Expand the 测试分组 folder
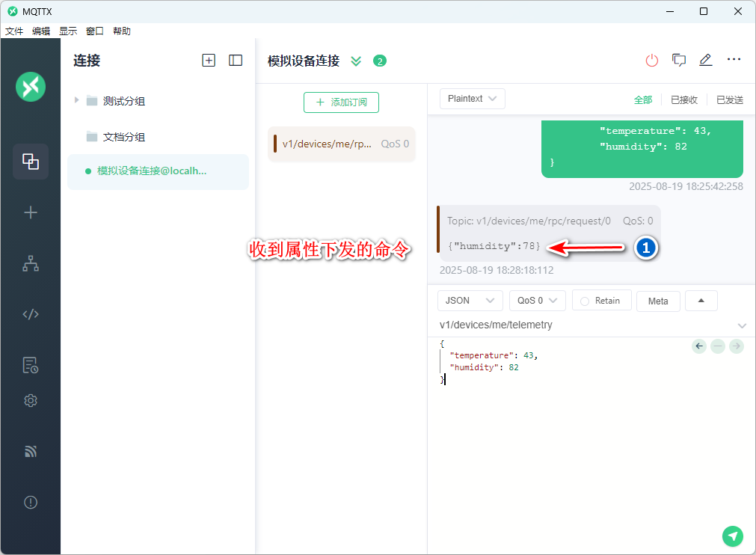Image resolution: width=756 pixels, height=555 pixels. (76, 100)
